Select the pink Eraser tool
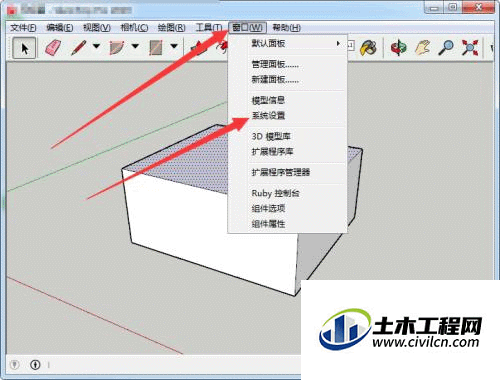500x380 pixels. [x=53, y=48]
